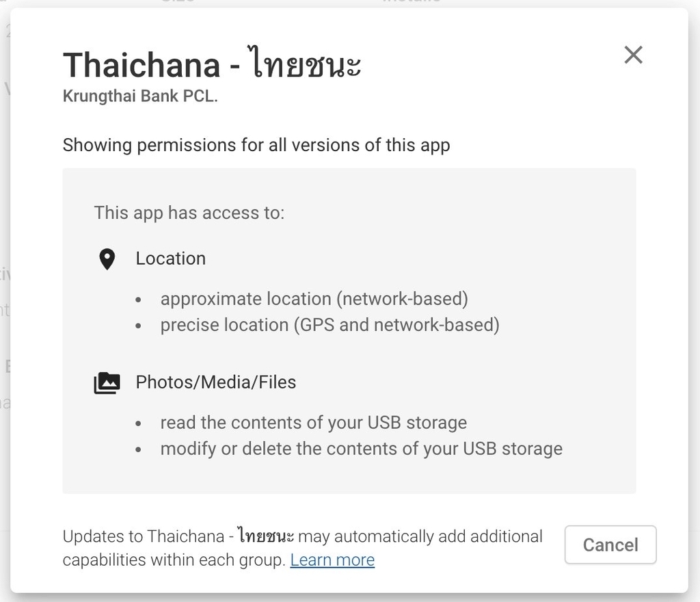Click the Photos/Media/Files gallery icon

pyautogui.click(x=107, y=383)
